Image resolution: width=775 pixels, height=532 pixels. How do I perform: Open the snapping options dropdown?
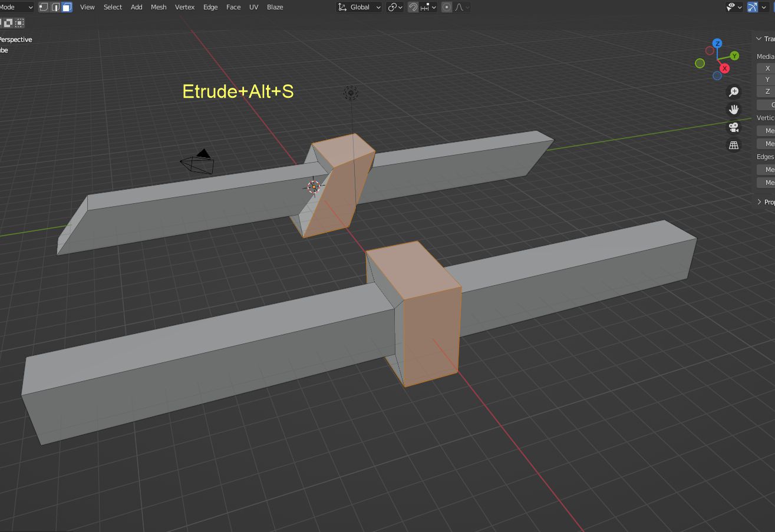(428, 7)
